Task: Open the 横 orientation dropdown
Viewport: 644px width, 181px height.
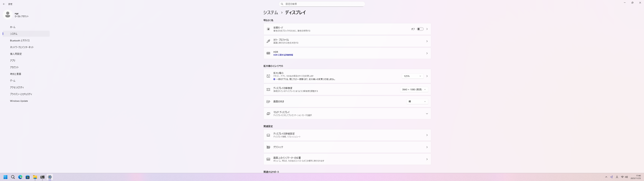Action: (x=417, y=102)
